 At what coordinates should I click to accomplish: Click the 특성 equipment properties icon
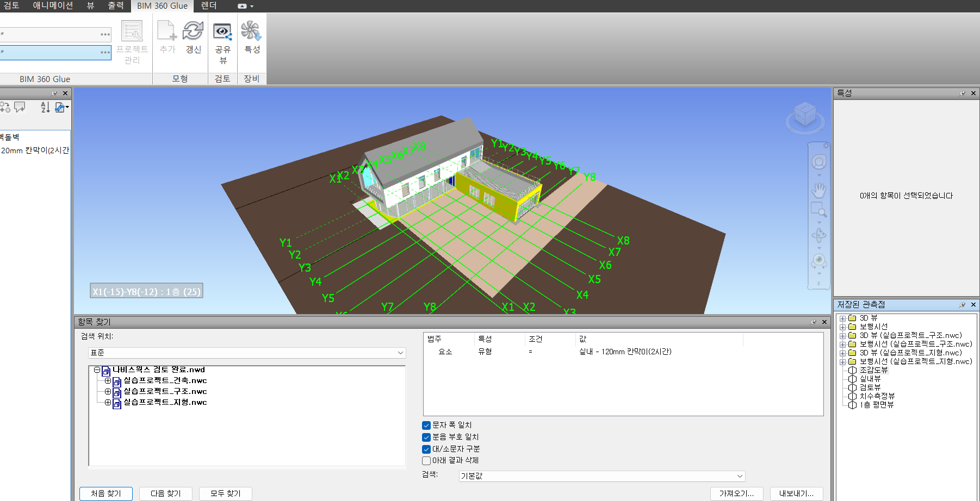coord(251,32)
